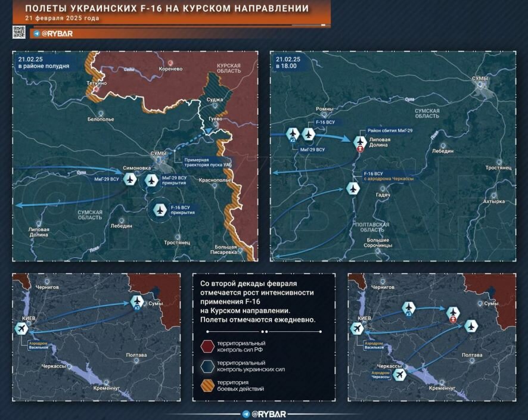Click the 'F-16 ВСУ с аэродрома Черкассы' label
528x420 pixels.
tap(389, 176)
